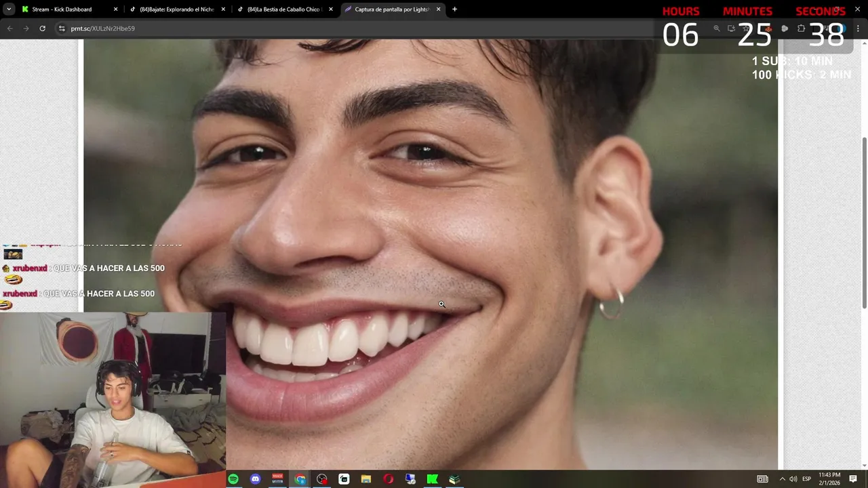
Task: Open the computer monitor app taskbar icon
Action: (410, 479)
